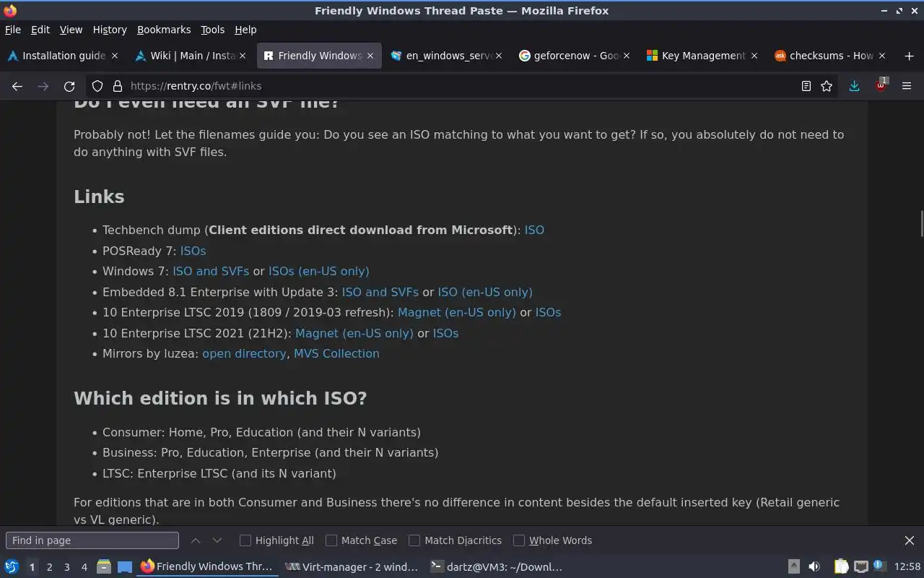This screenshot has width=924, height=578.
Task: Open the Bookmarks menu
Action: [x=164, y=30]
